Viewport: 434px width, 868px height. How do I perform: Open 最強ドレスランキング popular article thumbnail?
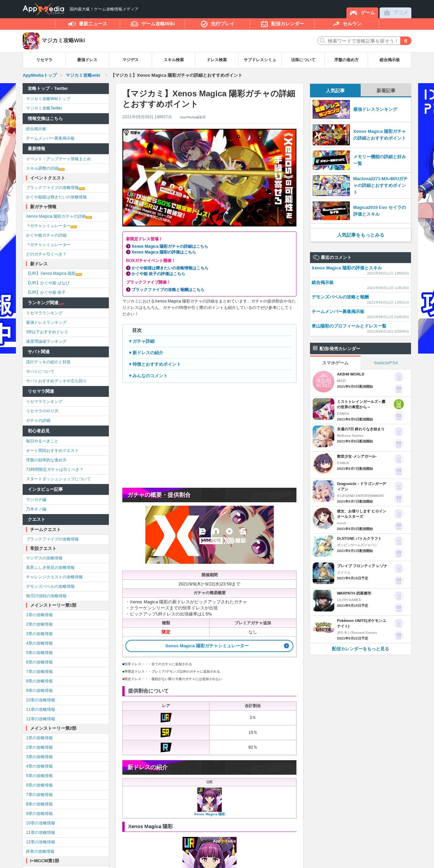pyautogui.click(x=331, y=109)
